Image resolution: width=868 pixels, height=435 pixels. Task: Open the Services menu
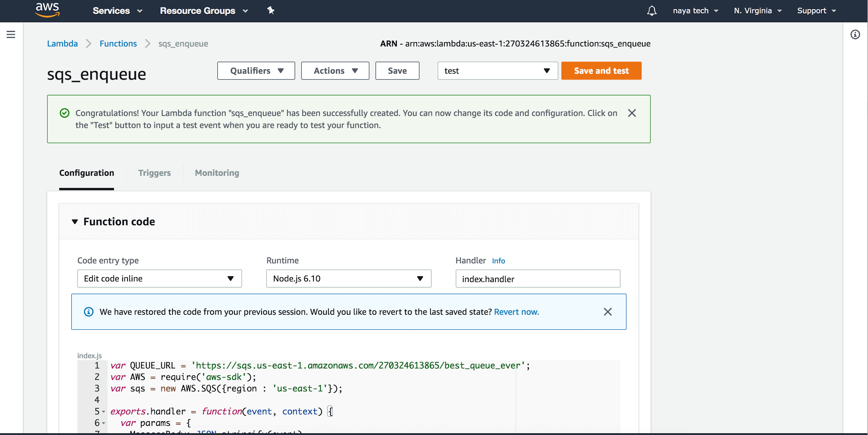point(117,11)
